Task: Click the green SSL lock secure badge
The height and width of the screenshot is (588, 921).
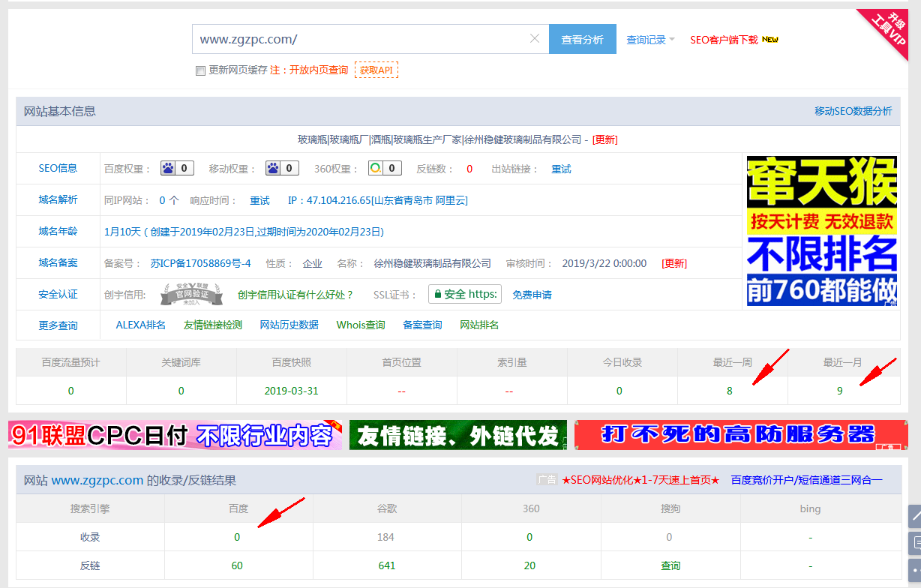Action: point(465,295)
